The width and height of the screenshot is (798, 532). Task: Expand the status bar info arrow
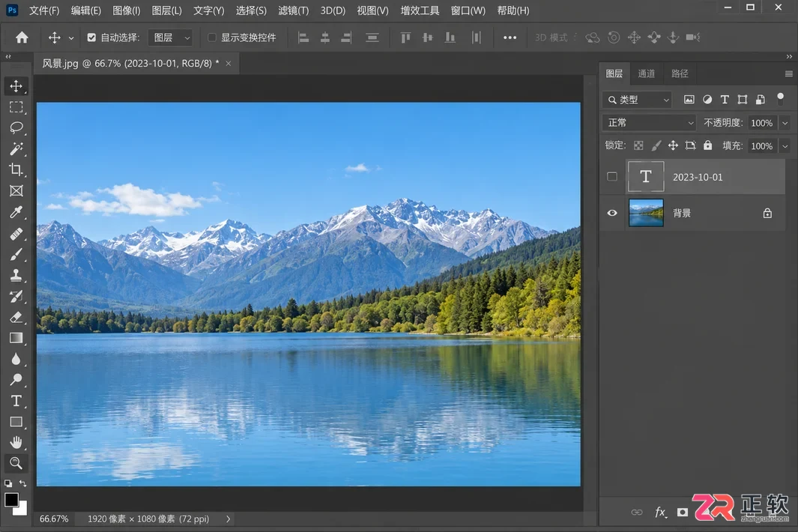(x=228, y=519)
